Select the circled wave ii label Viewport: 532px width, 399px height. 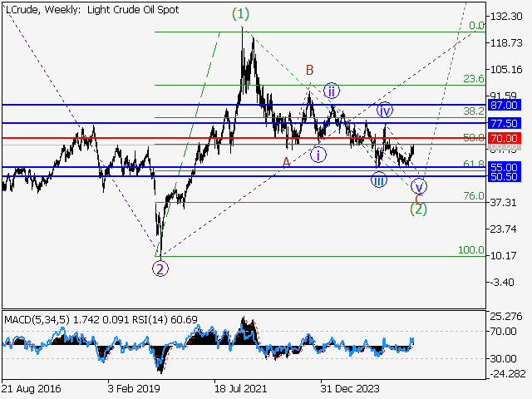tap(332, 91)
